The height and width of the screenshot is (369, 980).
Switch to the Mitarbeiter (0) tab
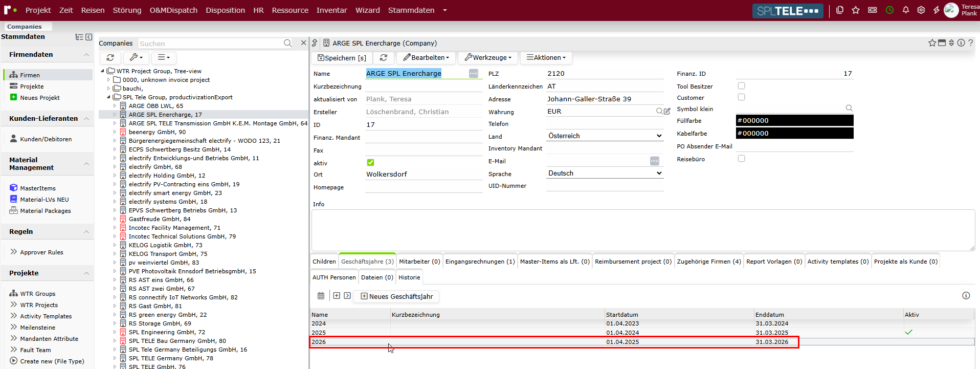point(419,262)
